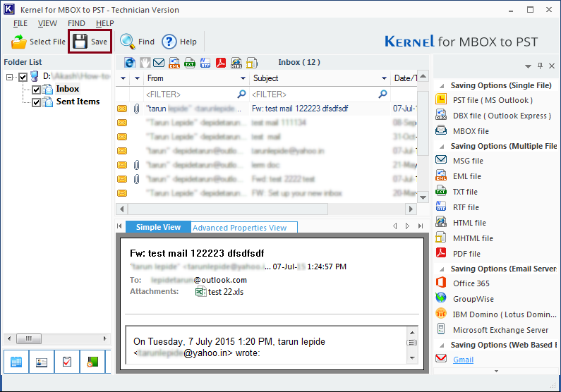Screen dimensions: 561x392
Task: Open the Subject column dropdown arrow
Action: pos(384,78)
